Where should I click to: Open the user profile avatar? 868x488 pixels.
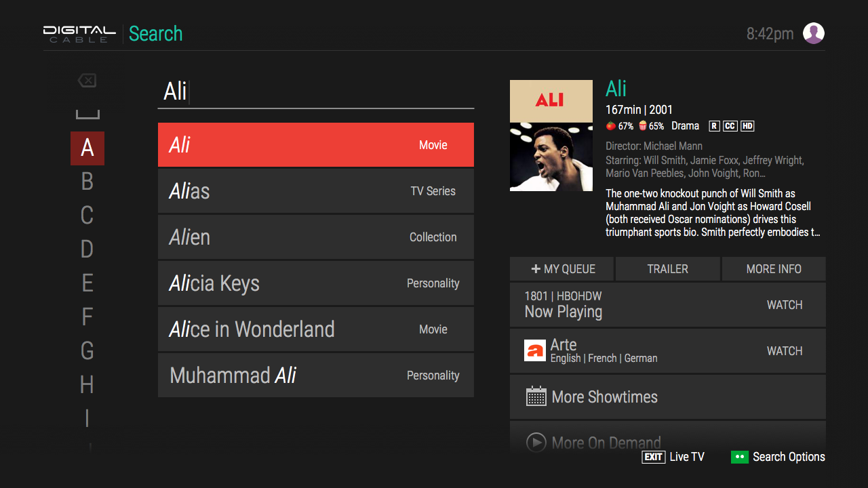tap(813, 33)
